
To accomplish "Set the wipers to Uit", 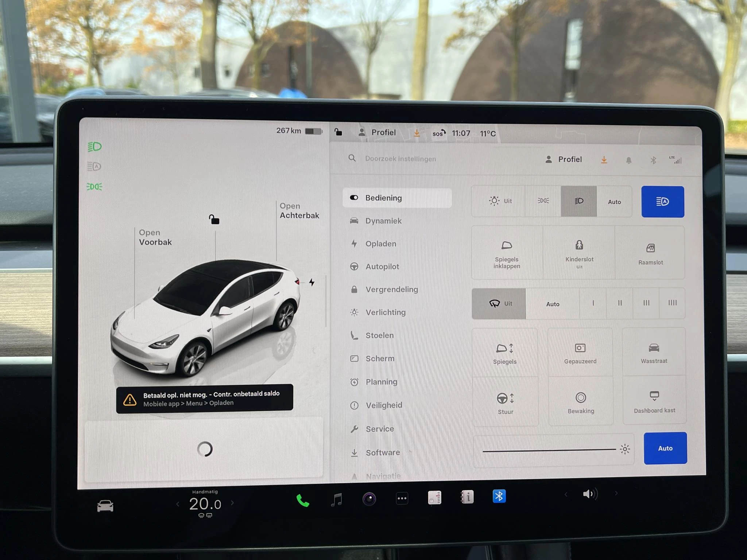I will pyautogui.click(x=499, y=303).
